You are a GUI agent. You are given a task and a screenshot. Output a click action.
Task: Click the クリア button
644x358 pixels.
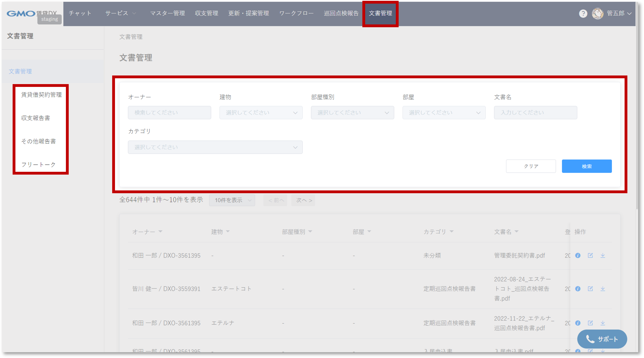click(531, 166)
